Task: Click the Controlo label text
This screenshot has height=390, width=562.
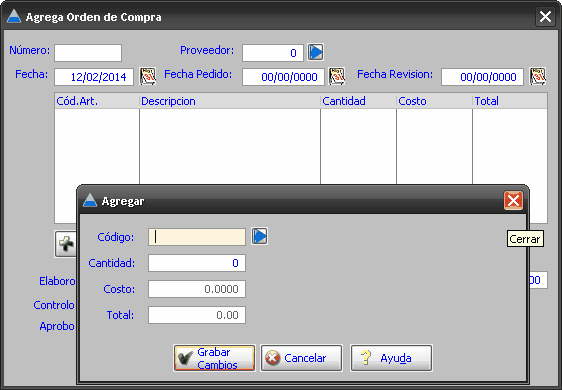Action: click(x=54, y=305)
